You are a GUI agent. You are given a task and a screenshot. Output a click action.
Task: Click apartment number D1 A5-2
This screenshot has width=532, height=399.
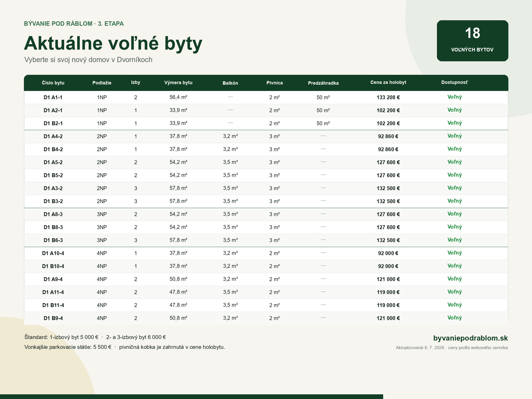click(x=53, y=162)
